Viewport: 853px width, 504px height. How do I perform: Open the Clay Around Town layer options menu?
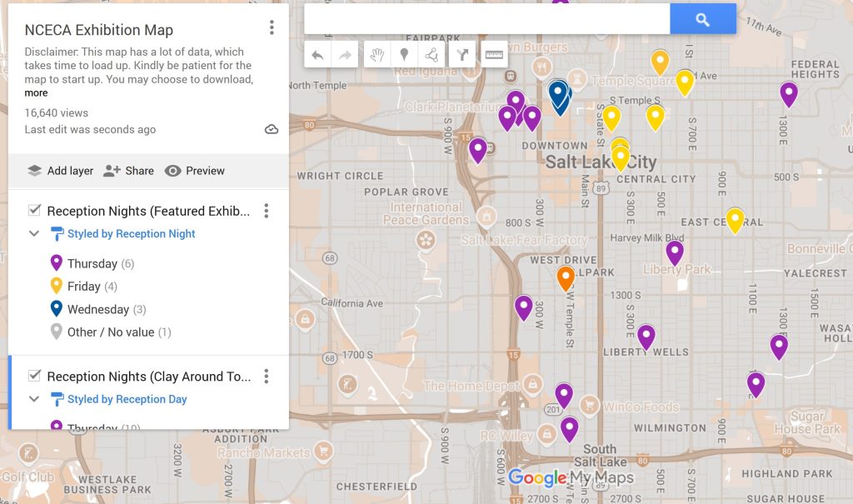[267, 377]
